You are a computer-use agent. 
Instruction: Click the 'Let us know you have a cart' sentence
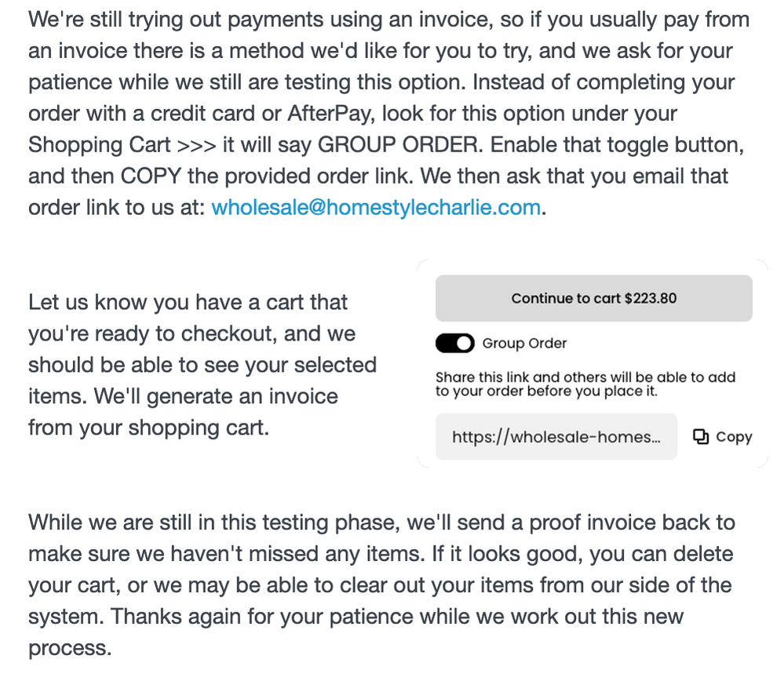[188, 302]
